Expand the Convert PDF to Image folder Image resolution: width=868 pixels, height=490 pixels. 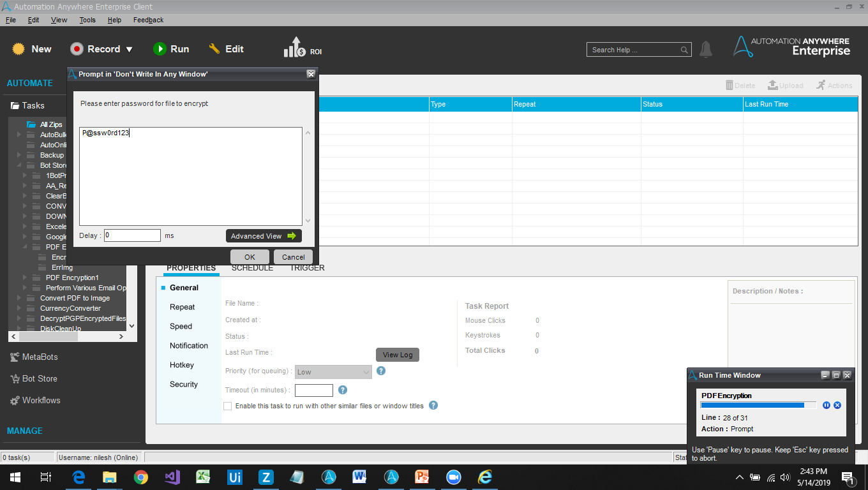19,298
